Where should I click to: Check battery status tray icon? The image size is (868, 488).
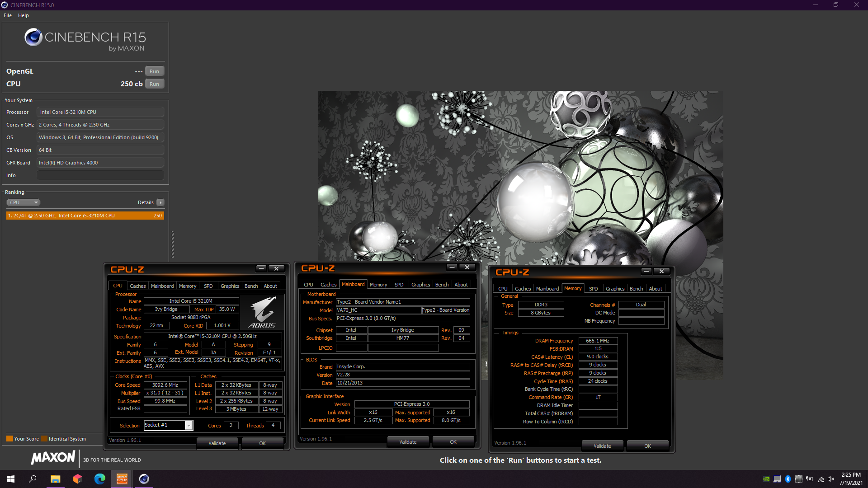(x=810, y=479)
